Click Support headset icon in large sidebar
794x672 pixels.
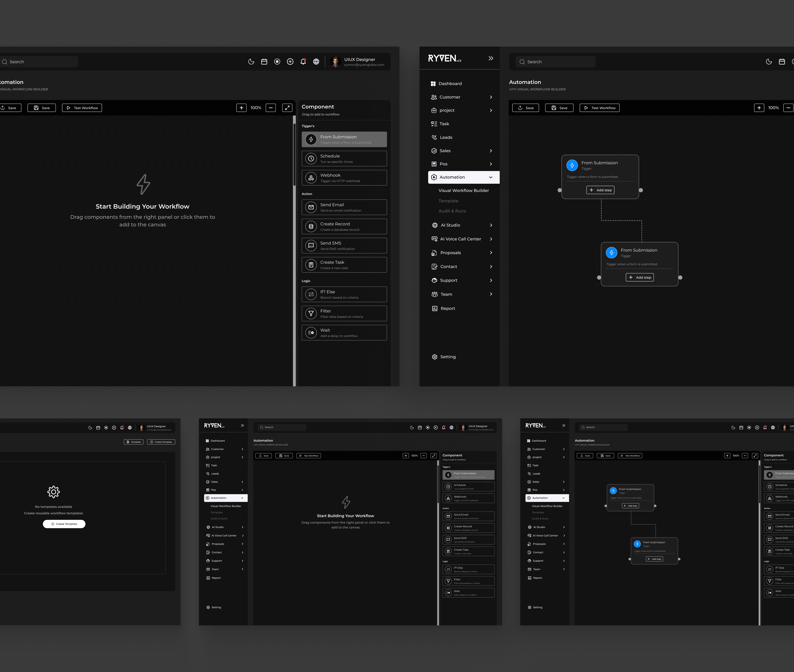click(434, 280)
